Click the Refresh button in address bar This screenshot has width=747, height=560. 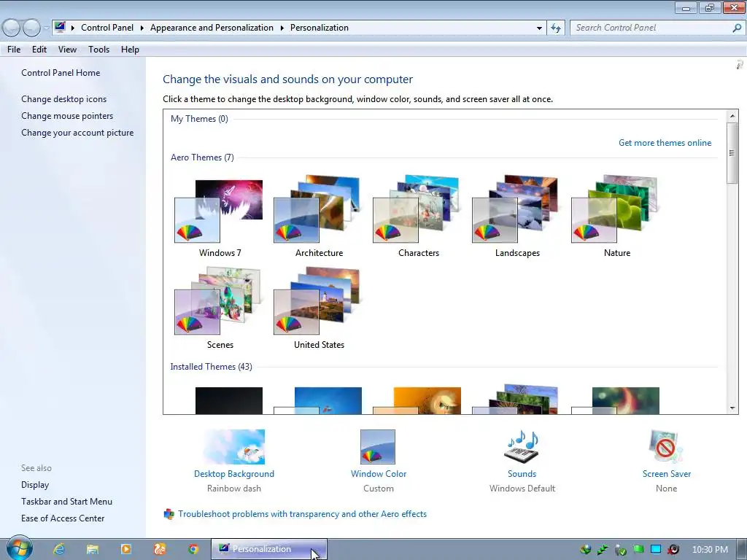[x=556, y=28]
